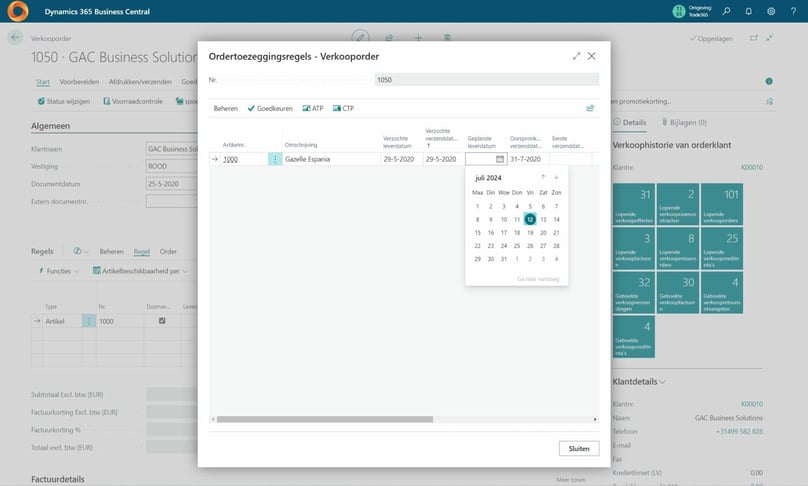Click the ATP action
808x486 pixels.
click(313, 108)
